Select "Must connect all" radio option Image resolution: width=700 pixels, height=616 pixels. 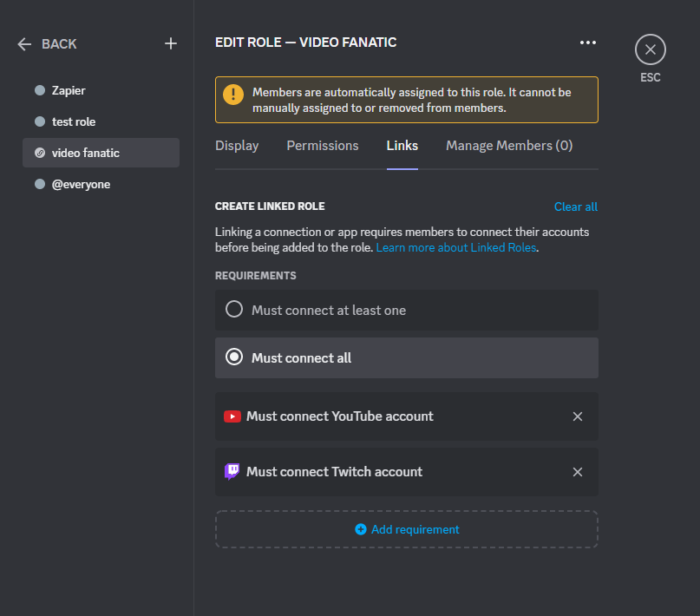234,357
